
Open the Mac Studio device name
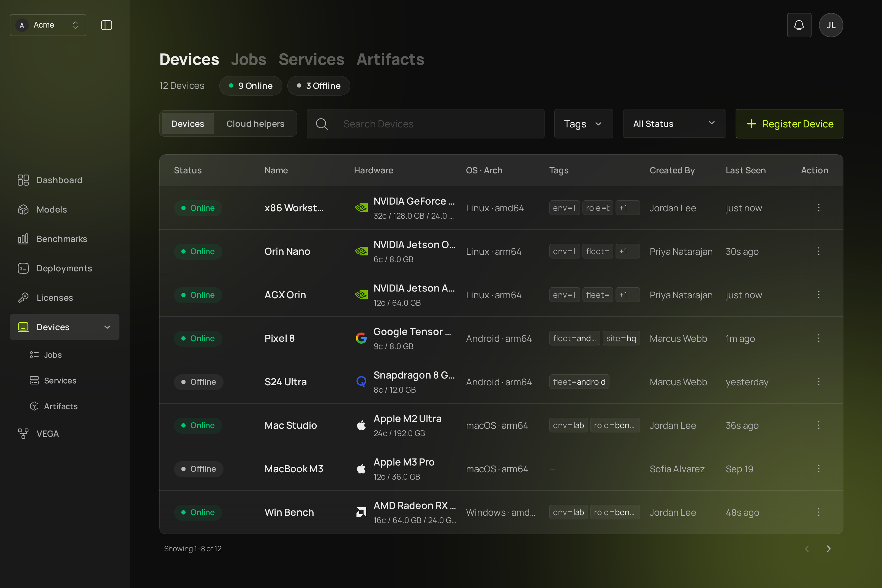[291, 425]
